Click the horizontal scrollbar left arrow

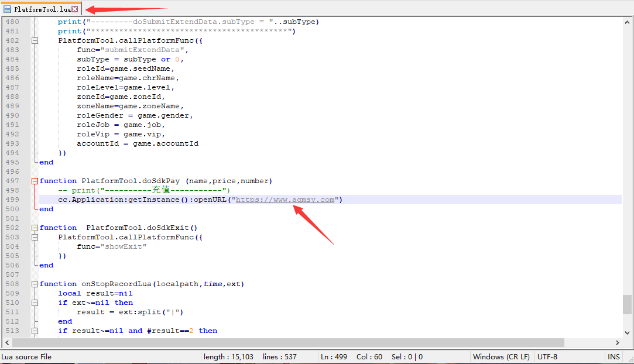click(7, 343)
